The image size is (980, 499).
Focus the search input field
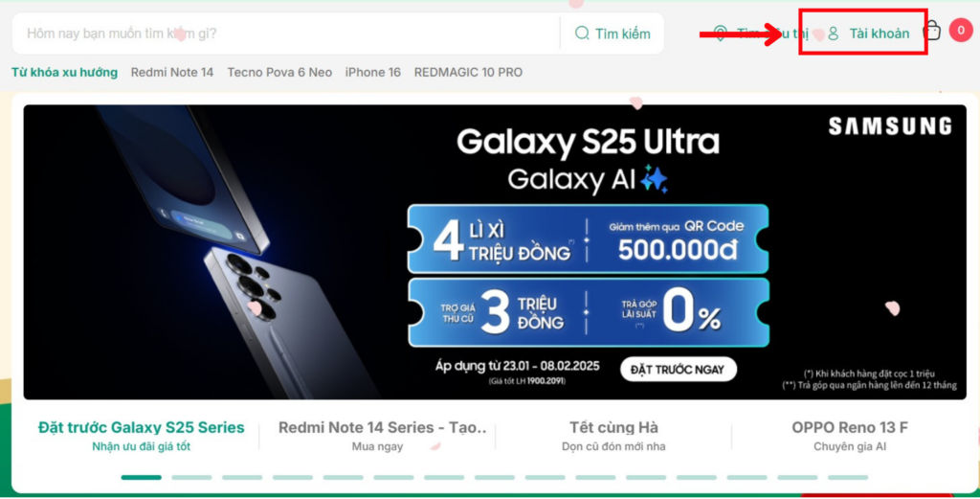(x=286, y=34)
